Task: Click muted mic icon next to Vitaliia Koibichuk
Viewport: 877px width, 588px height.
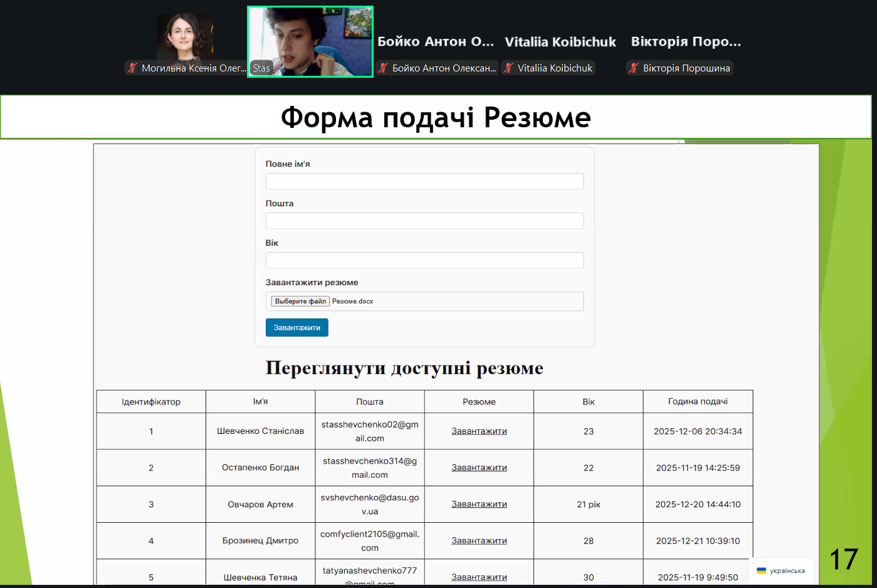Action: 508,68
